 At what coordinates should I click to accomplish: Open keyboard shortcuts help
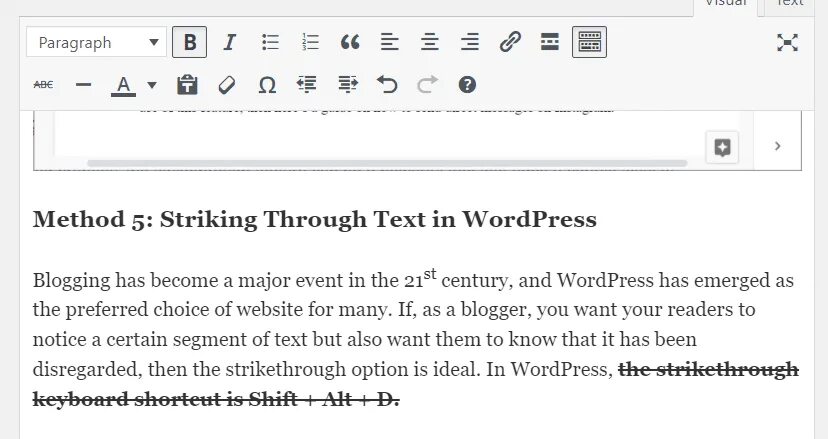point(467,85)
